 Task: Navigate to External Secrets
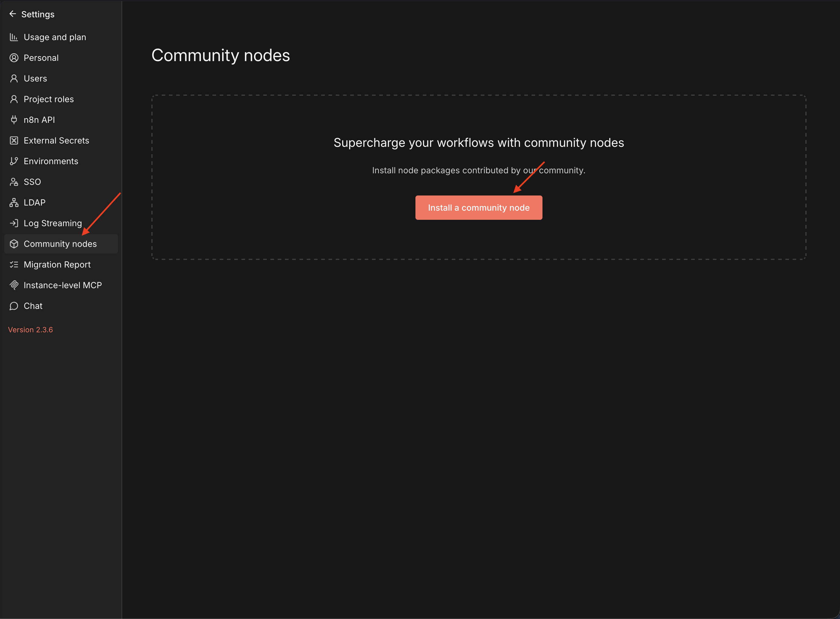(x=61, y=140)
